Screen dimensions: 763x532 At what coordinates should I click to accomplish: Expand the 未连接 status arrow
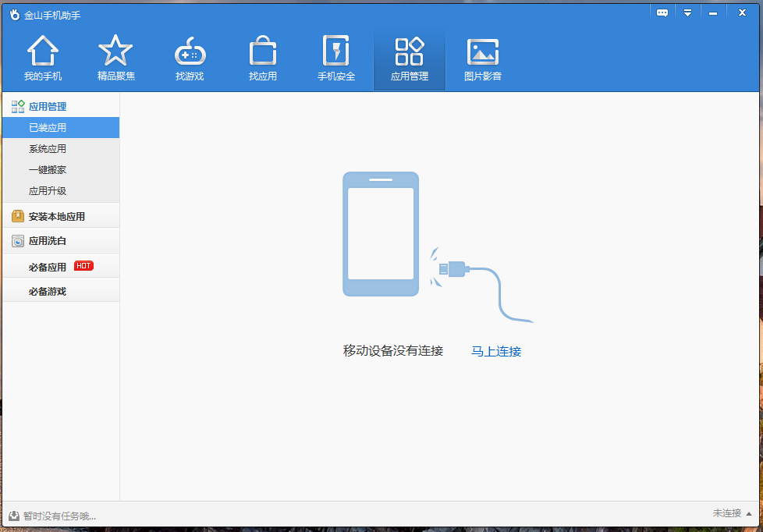coord(749,514)
